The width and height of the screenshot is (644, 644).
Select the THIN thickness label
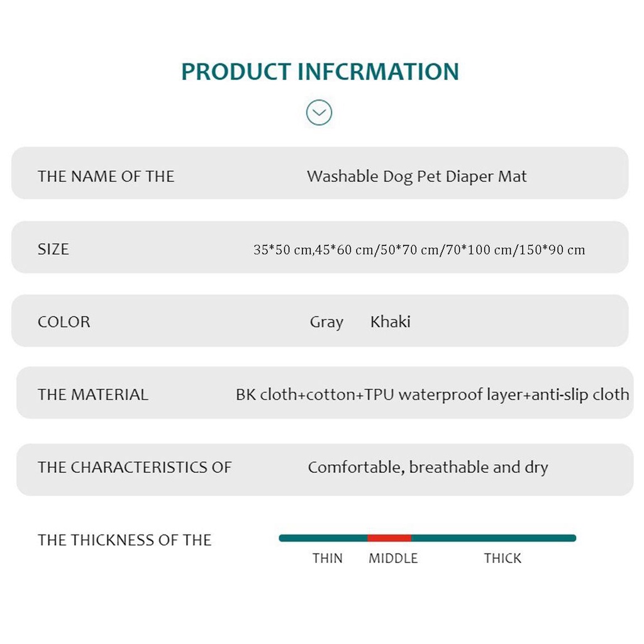click(x=328, y=558)
